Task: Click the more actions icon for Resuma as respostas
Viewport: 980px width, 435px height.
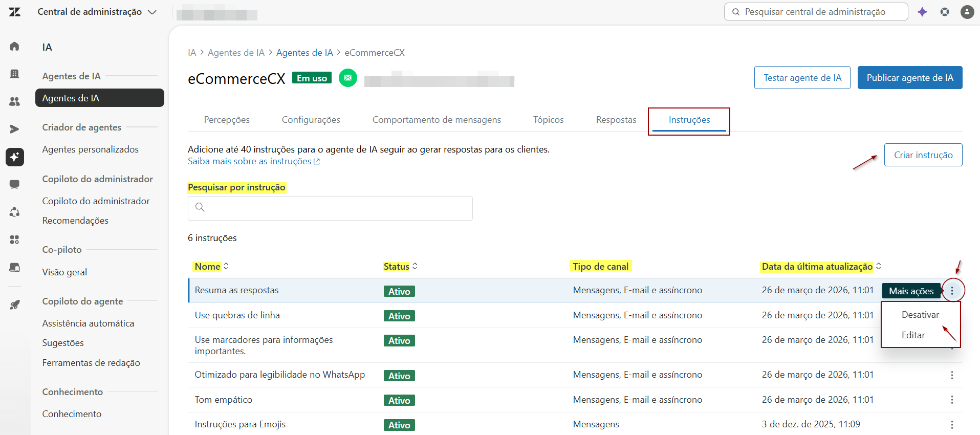Action: click(952, 291)
